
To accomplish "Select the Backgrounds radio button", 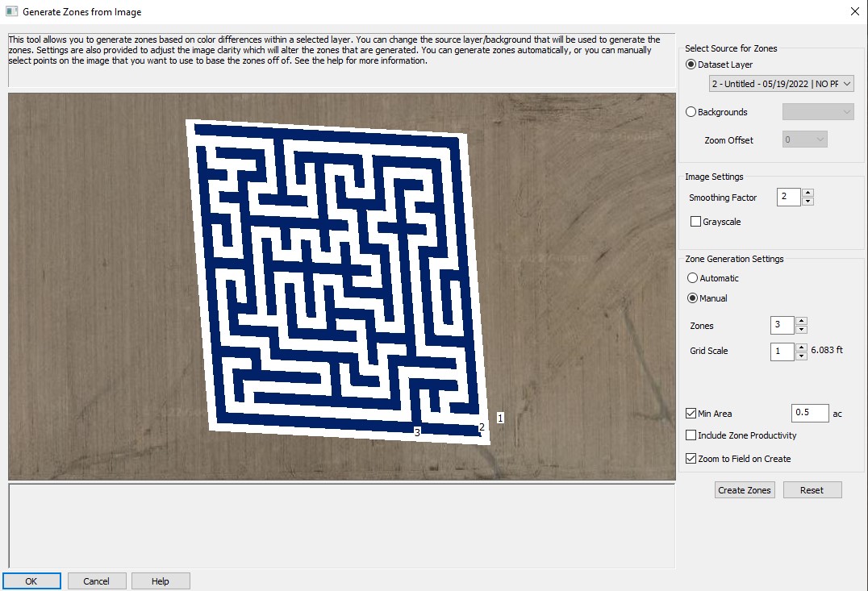I will tap(691, 112).
